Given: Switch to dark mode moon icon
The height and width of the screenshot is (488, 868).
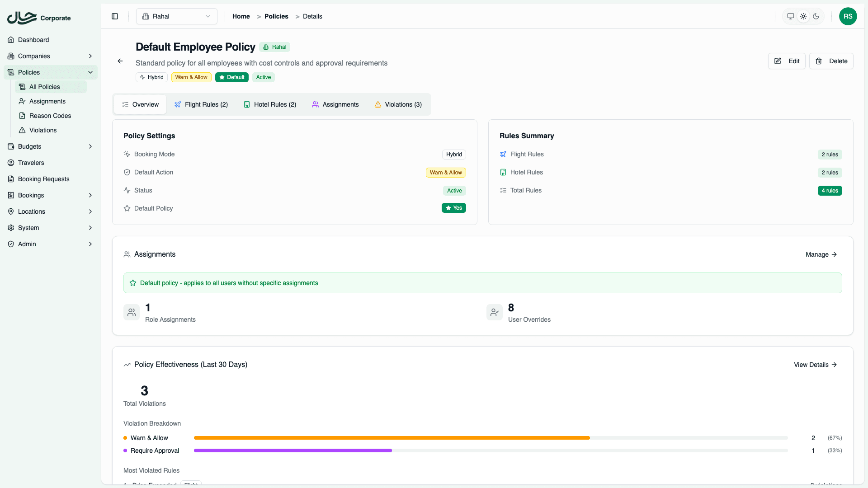Looking at the screenshot, I should coord(816,16).
